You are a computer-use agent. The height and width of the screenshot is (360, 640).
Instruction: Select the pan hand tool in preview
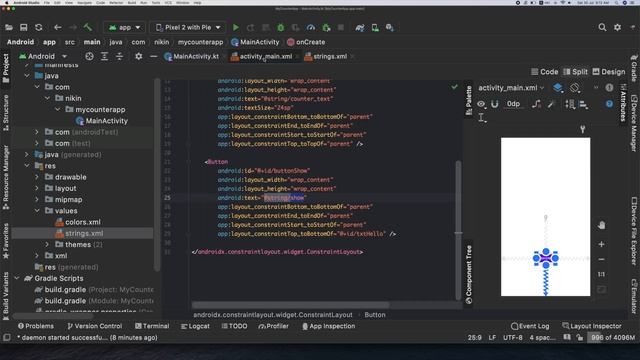[601, 225]
